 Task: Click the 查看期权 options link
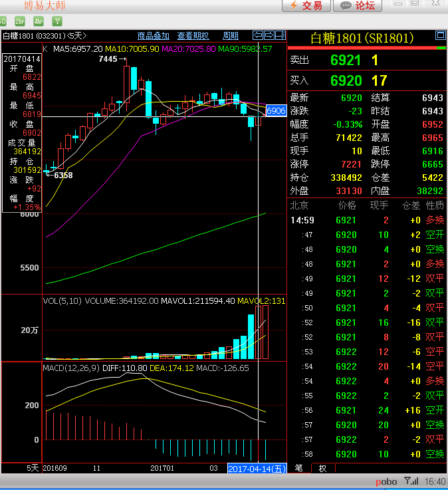pos(193,36)
